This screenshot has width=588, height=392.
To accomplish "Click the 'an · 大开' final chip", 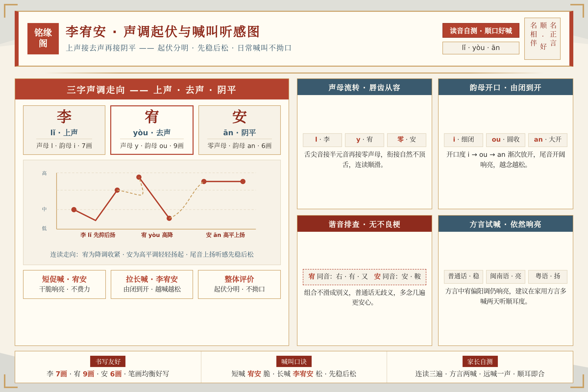I will (x=548, y=140).
